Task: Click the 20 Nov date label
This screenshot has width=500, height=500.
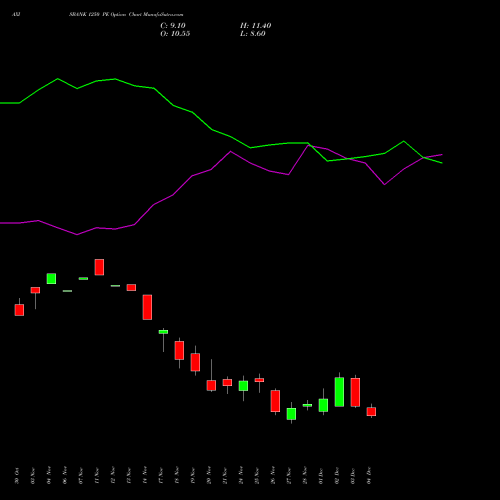Action: point(209,476)
